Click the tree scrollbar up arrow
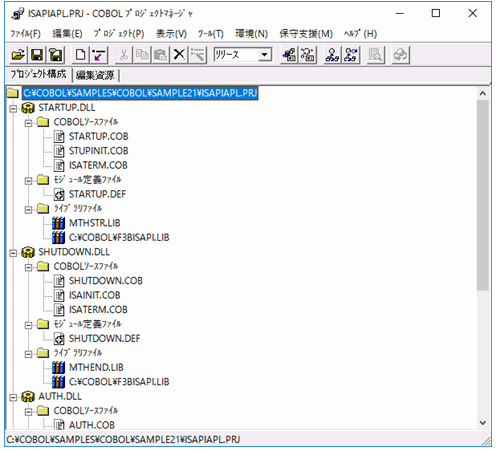 483,93
